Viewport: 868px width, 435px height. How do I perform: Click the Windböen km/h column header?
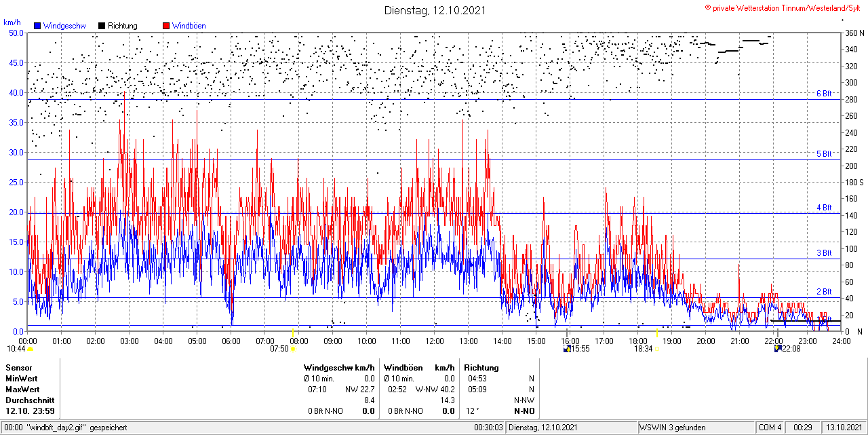(x=418, y=367)
